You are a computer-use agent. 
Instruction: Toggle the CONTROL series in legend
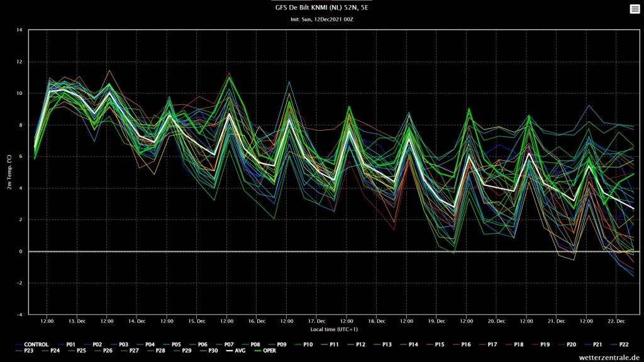pos(32,344)
